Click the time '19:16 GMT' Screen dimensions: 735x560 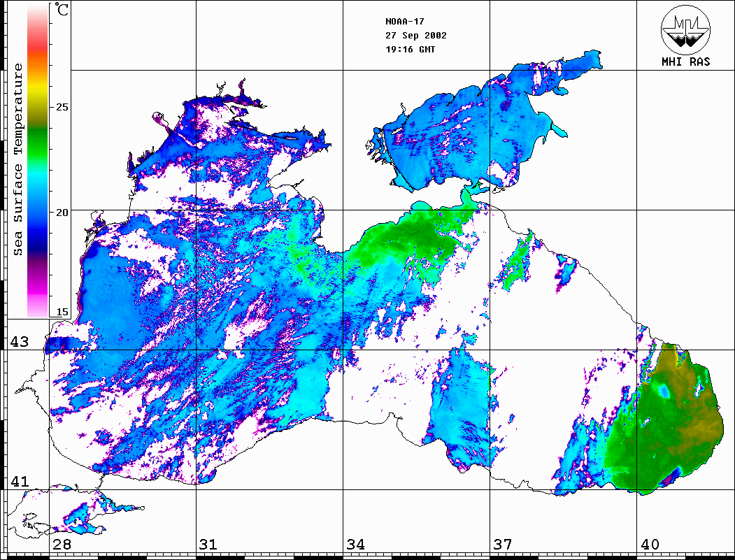click(x=411, y=49)
